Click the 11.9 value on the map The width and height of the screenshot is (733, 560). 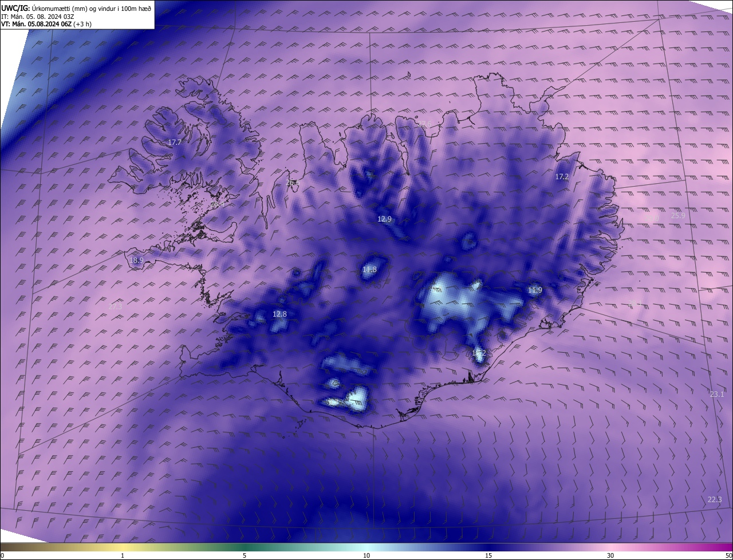(x=535, y=290)
